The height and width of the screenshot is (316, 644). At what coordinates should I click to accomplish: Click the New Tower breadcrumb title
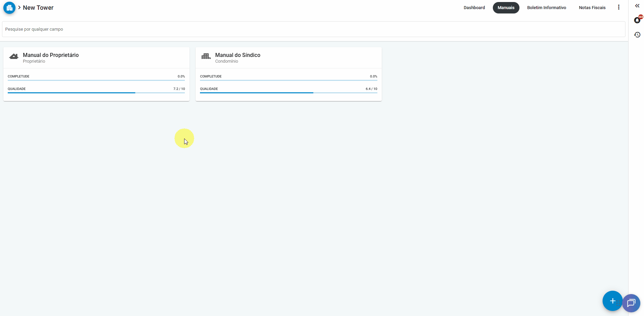pyautogui.click(x=38, y=8)
